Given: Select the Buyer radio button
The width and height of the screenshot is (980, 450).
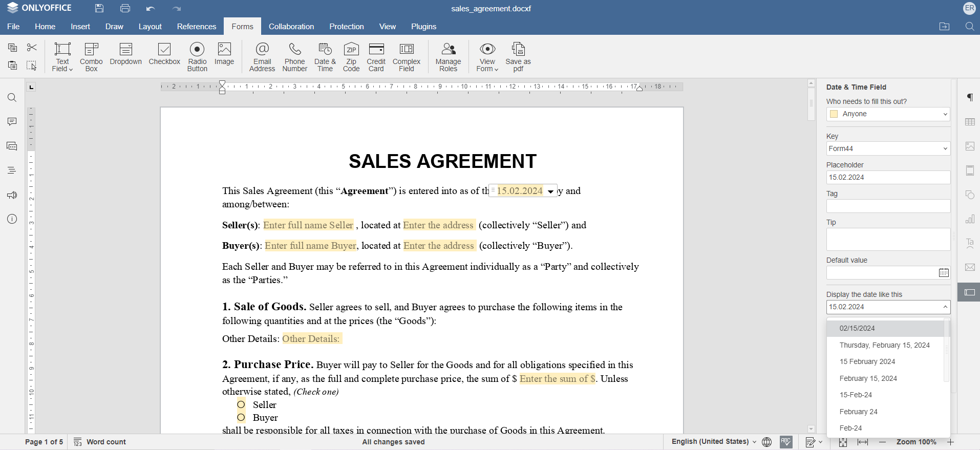Looking at the screenshot, I should coord(241,418).
